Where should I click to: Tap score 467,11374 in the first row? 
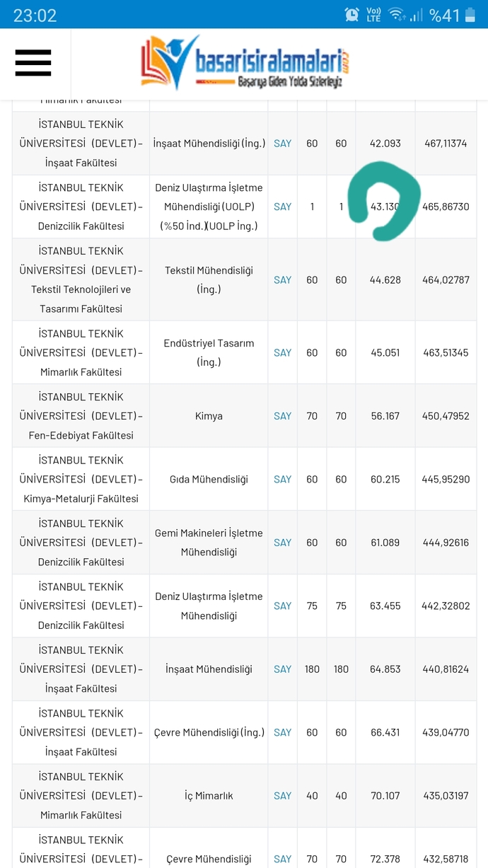point(446,143)
